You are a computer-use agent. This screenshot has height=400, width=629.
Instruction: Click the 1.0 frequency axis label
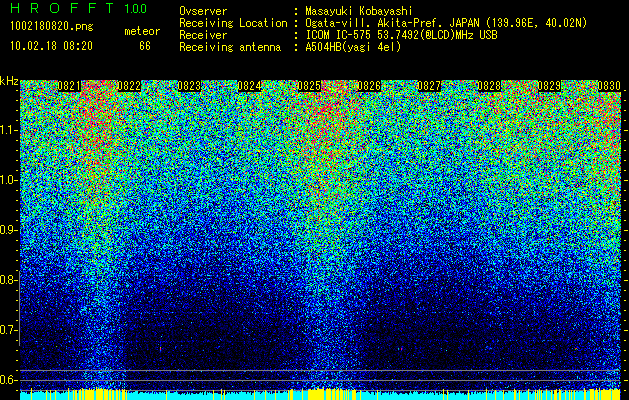click(x=8, y=180)
